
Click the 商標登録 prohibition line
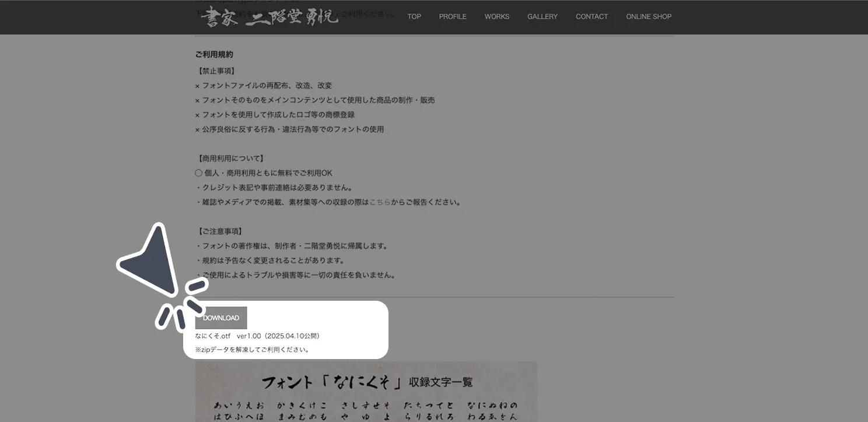click(275, 115)
